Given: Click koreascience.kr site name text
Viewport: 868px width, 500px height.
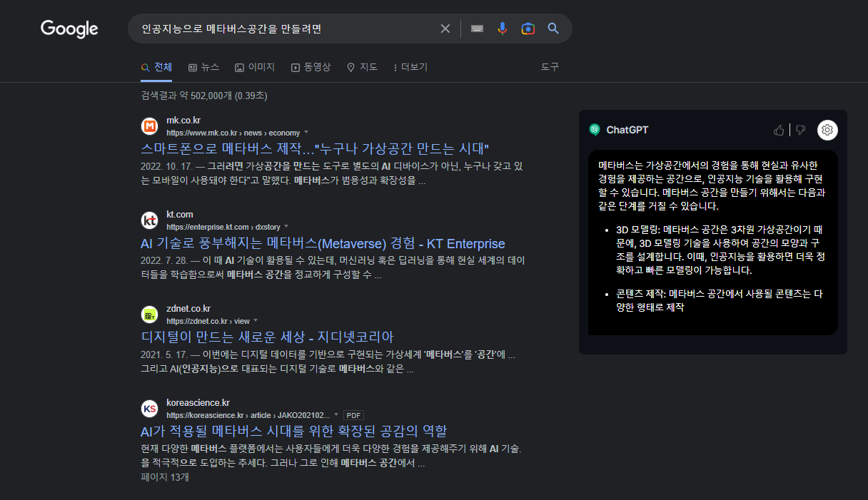Looking at the screenshot, I should click(x=198, y=403).
